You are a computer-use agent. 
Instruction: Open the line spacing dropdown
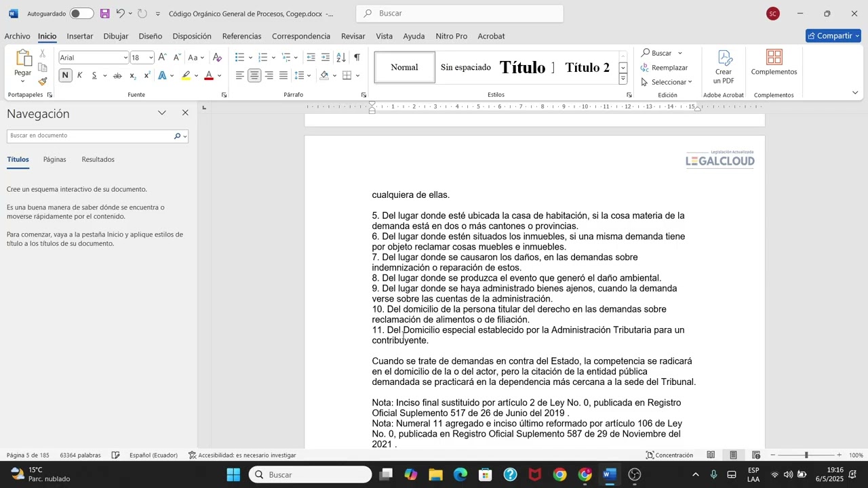pyautogui.click(x=309, y=75)
